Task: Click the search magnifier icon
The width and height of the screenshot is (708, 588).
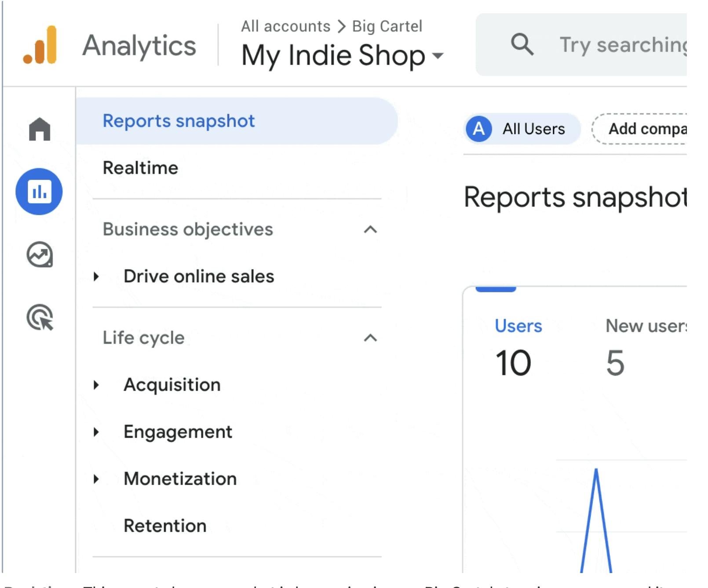Action: [522, 44]
